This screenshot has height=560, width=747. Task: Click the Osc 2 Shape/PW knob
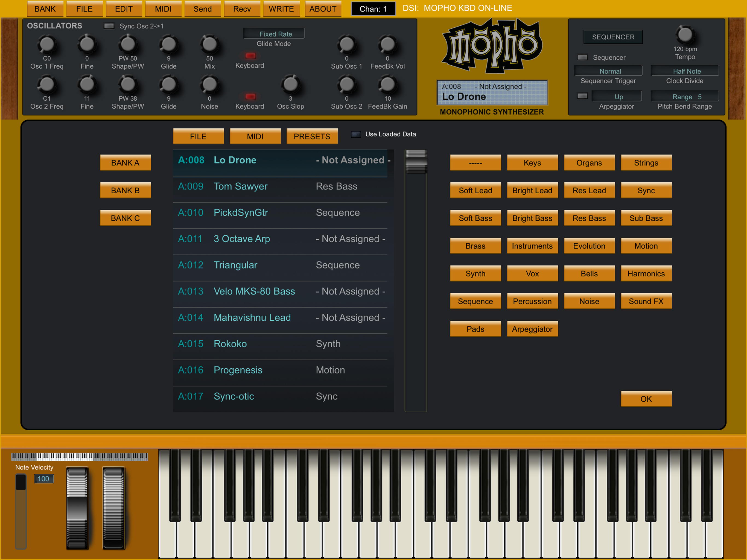tap(128, 84)
